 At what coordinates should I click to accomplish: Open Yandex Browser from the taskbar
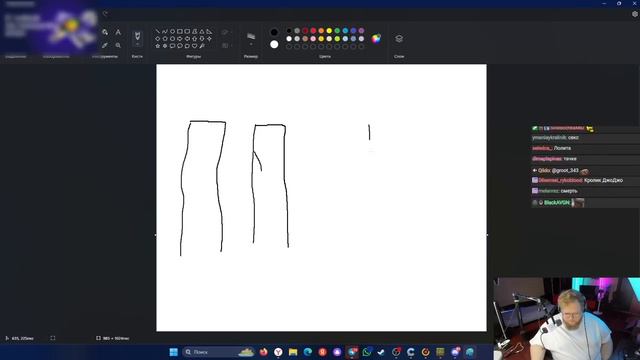pyautogui.click(x=278, y=352)
